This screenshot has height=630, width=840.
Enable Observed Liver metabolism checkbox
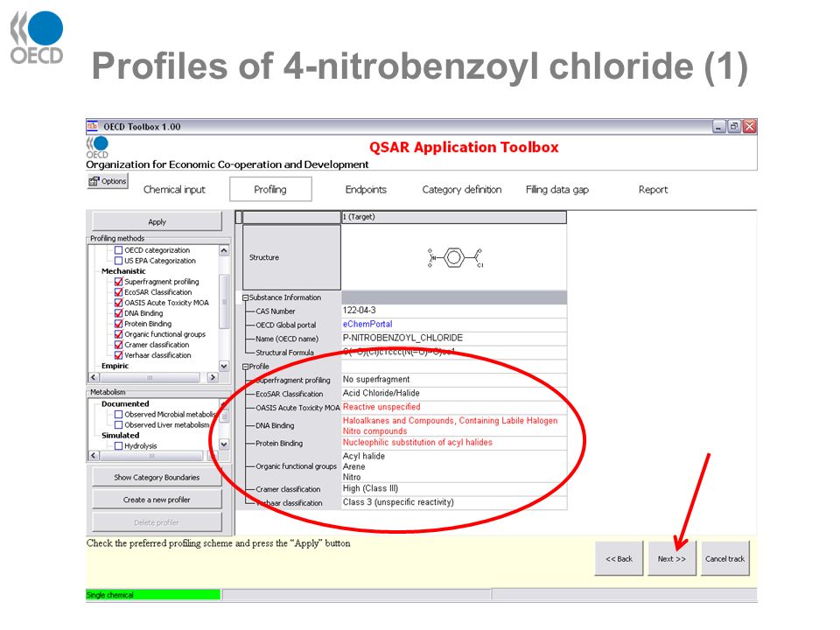click(118, 425)
